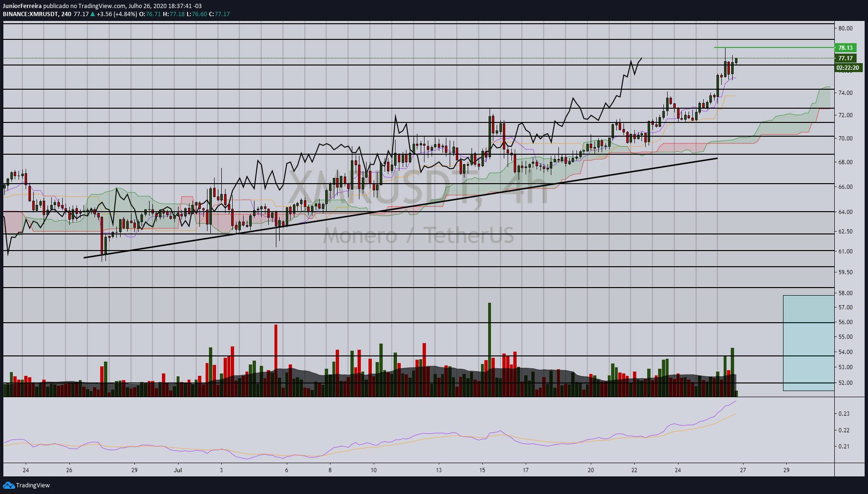This screenshot has width=868, height=494.
Task: Click the 24 date label at left of time axis
Action: [26, 470]
